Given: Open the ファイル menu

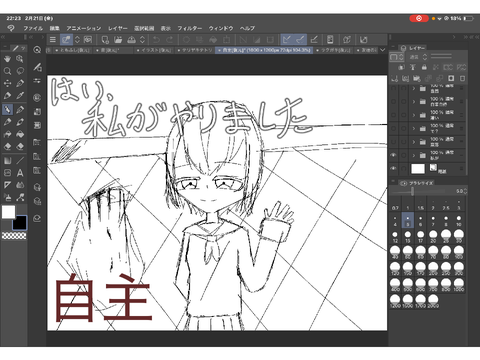Looking at the screenshot, I should (x=33, y=28).
